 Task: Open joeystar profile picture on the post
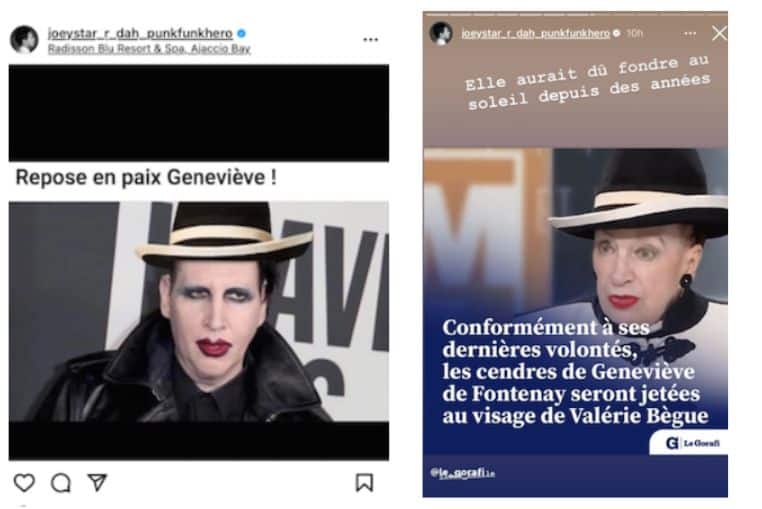[24, 39]
